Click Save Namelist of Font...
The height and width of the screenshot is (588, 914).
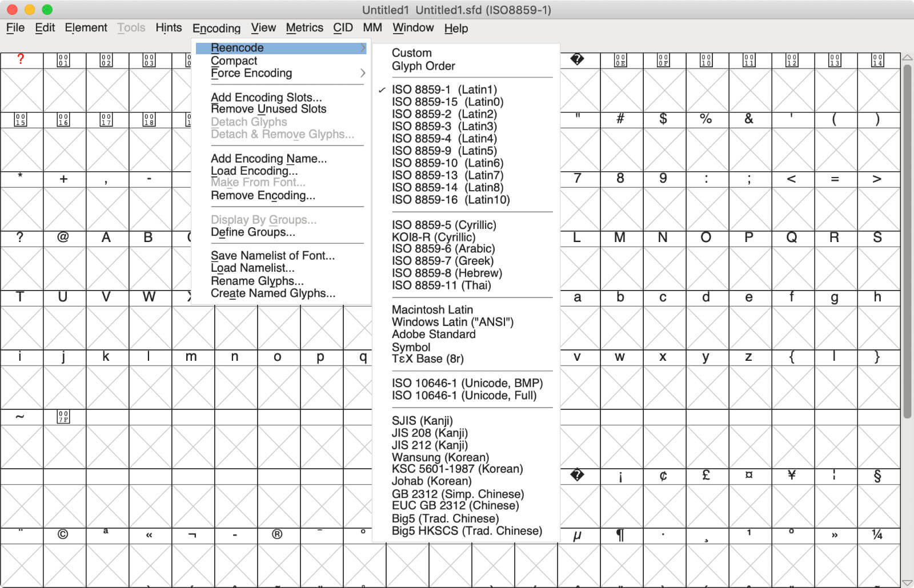(272, 256)
